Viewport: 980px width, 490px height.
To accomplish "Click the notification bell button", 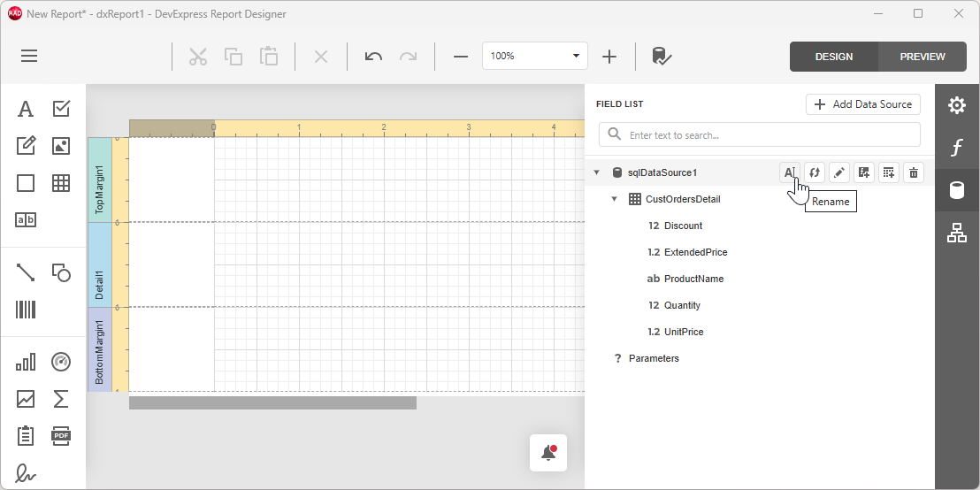I will pyautogui.click(x=548, y=453).
